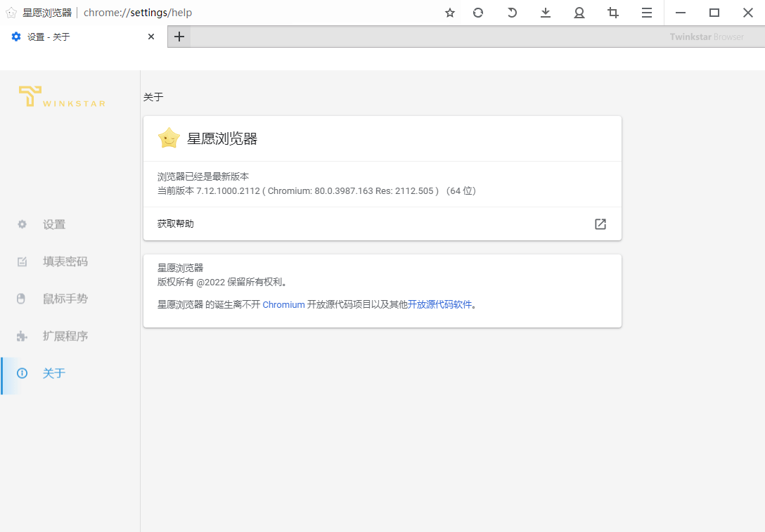Open the 开放源代码软件 link

coord(439,305)
